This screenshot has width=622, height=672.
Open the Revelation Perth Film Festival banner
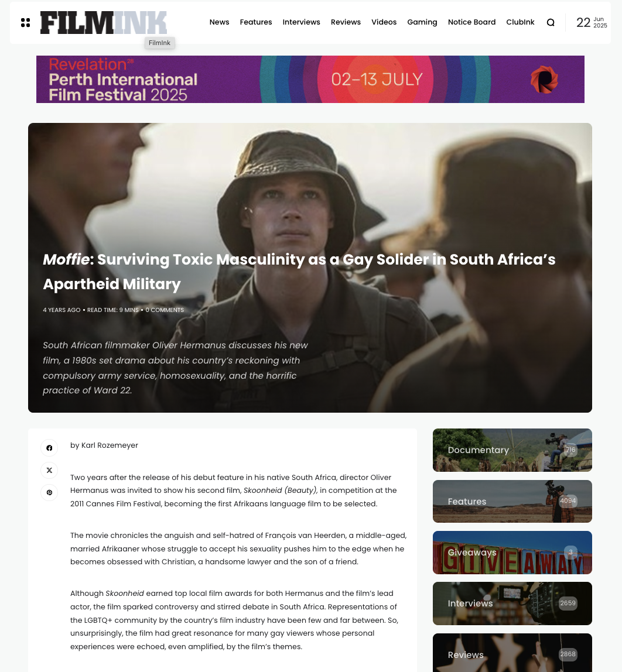point(310,79)
